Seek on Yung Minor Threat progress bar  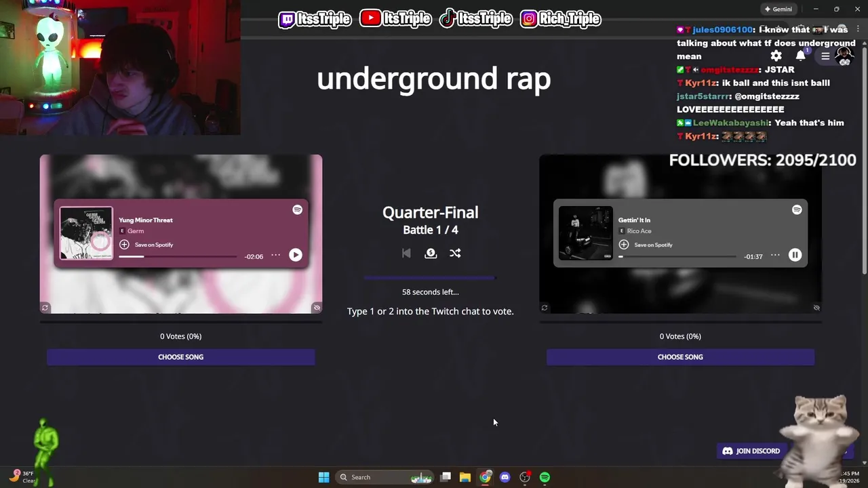(x=178, y=256)
